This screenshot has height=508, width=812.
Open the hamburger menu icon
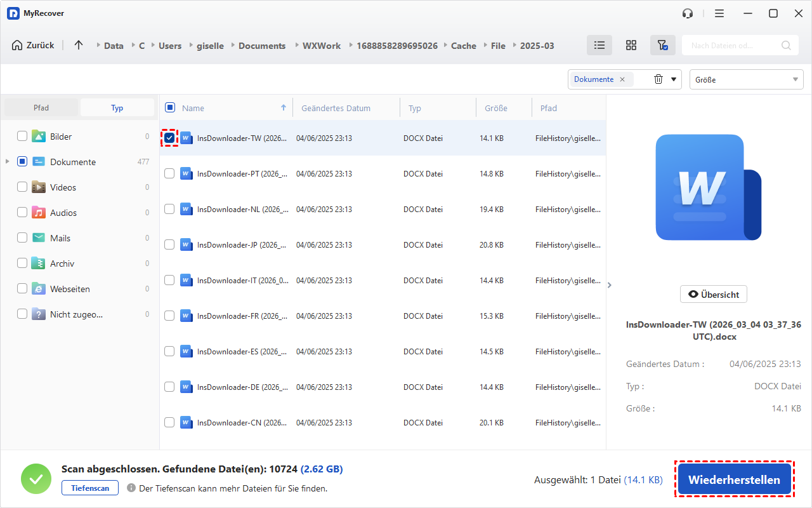[x=719, y=13]
